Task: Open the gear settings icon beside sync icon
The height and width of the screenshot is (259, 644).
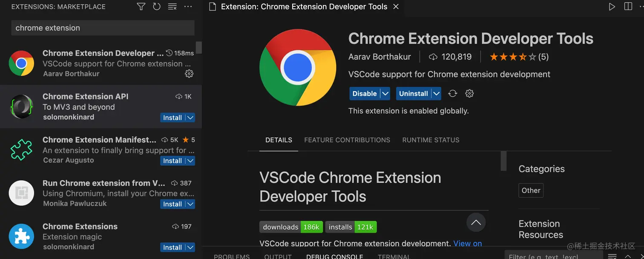Action: [x=469, y=94]
